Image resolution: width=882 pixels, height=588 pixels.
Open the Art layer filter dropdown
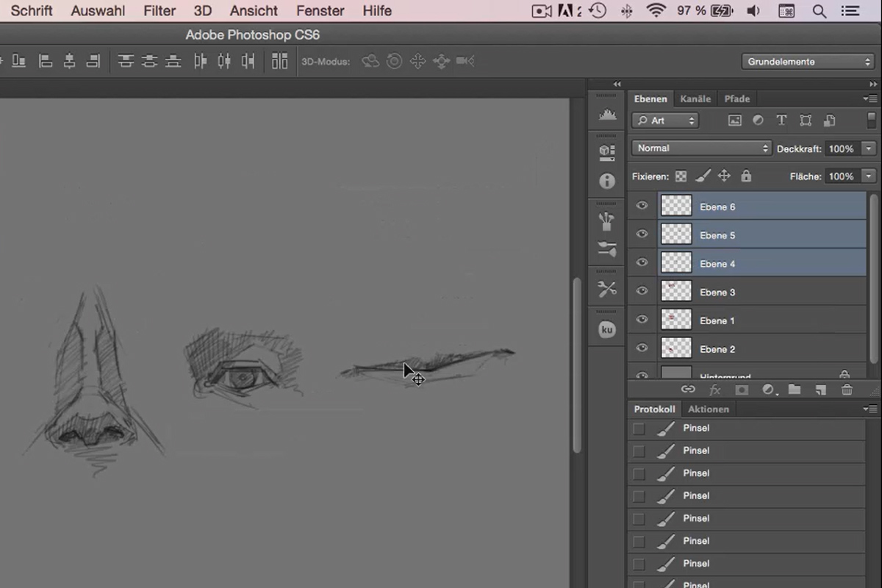(664, 120)
